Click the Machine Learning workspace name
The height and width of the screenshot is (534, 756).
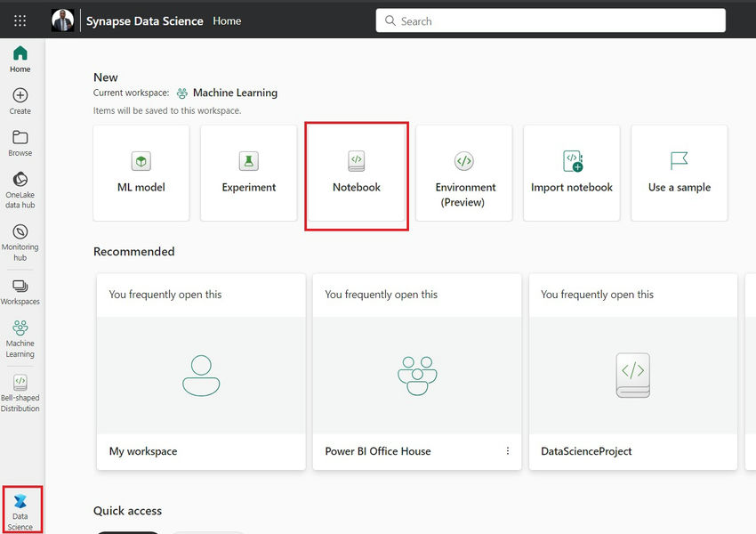coord(236,93)
